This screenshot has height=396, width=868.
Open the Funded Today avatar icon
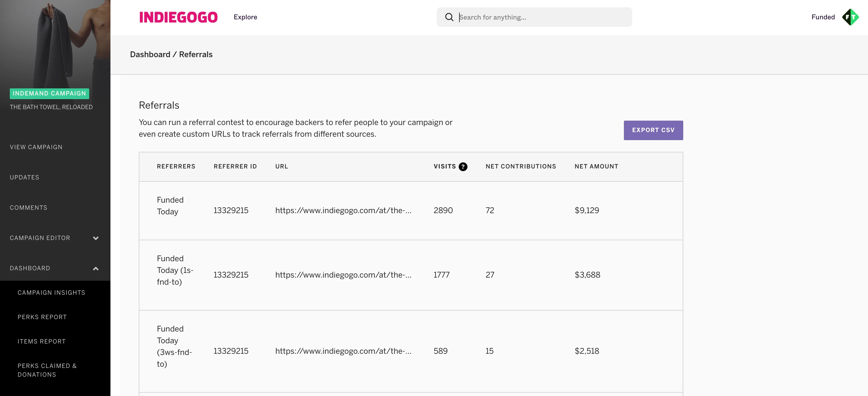(850, 17)
